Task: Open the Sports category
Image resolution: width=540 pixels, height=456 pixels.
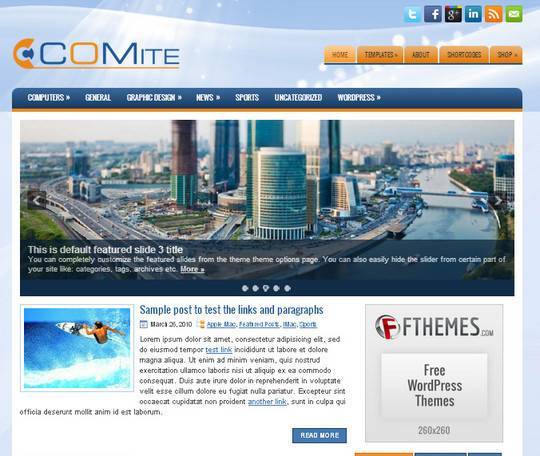Action: 247,98
